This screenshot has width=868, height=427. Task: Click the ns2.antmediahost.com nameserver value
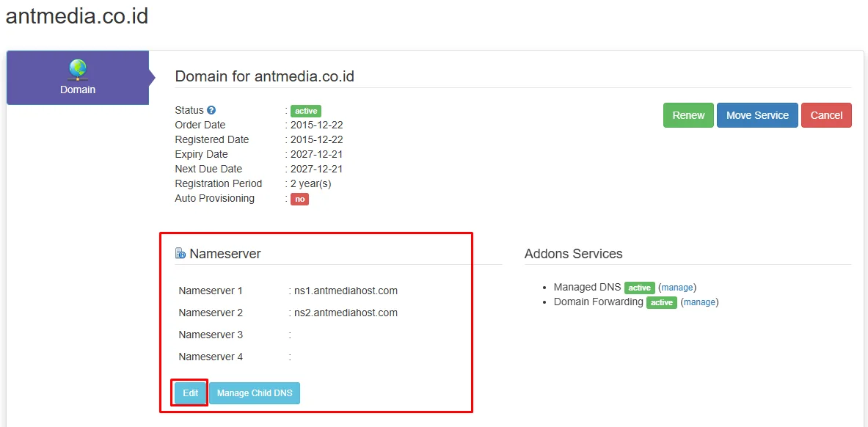click(x=346, y=313)
